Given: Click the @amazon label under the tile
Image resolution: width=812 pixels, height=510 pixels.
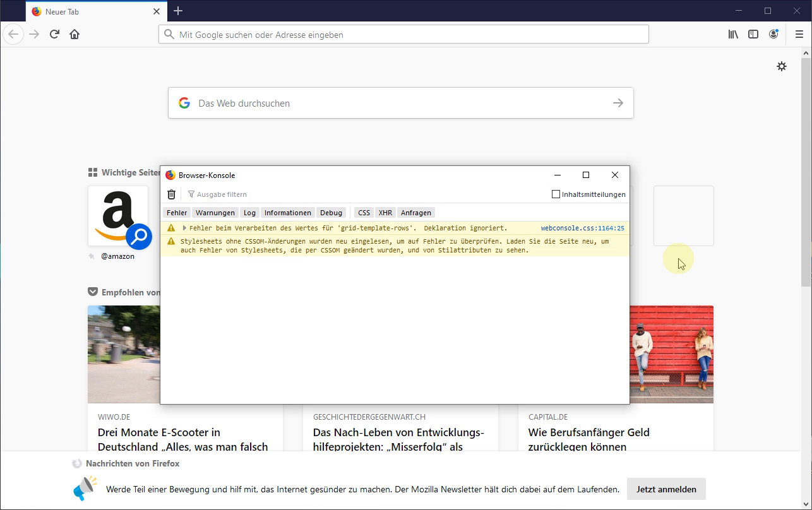Looking at the screenshot, I should tap(117, 256).
